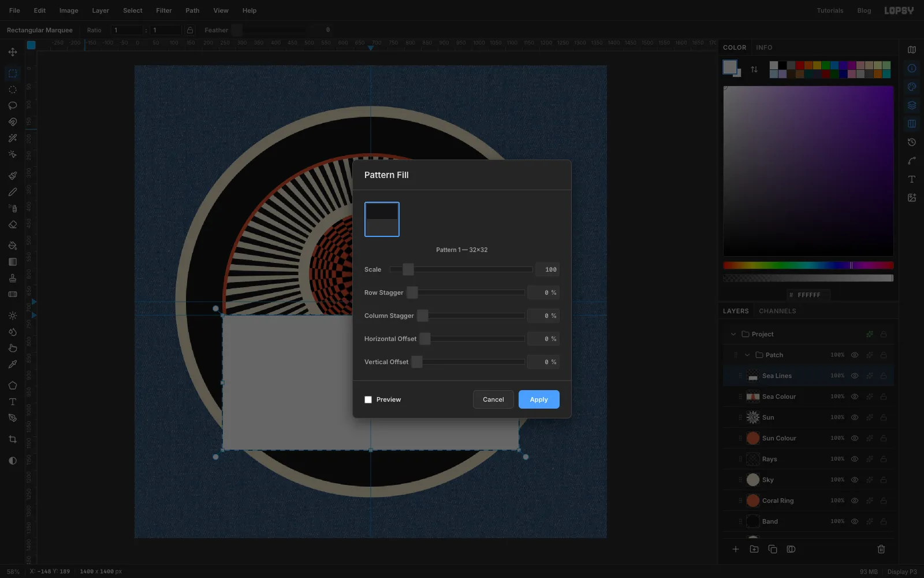Open the Tutorials link

(x=830, y=10)
